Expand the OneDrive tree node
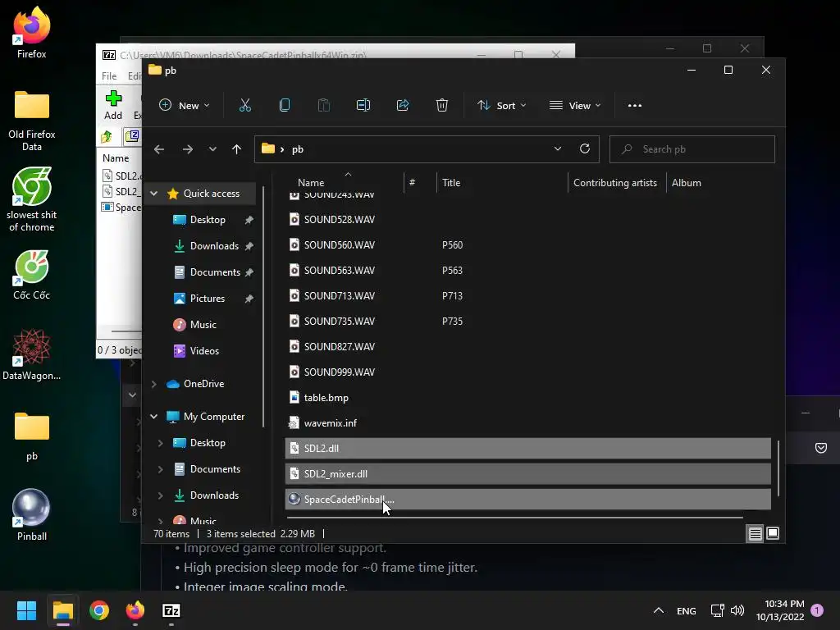 153,384
